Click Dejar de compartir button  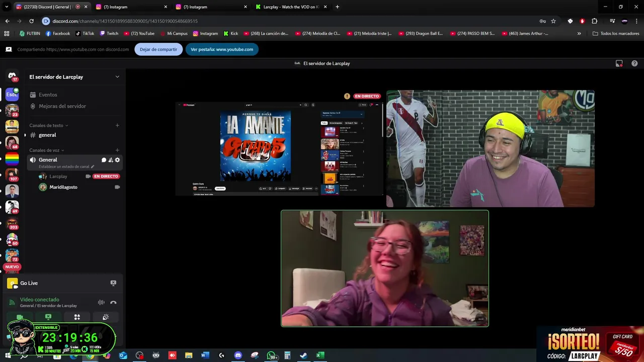tap(158, 49)
